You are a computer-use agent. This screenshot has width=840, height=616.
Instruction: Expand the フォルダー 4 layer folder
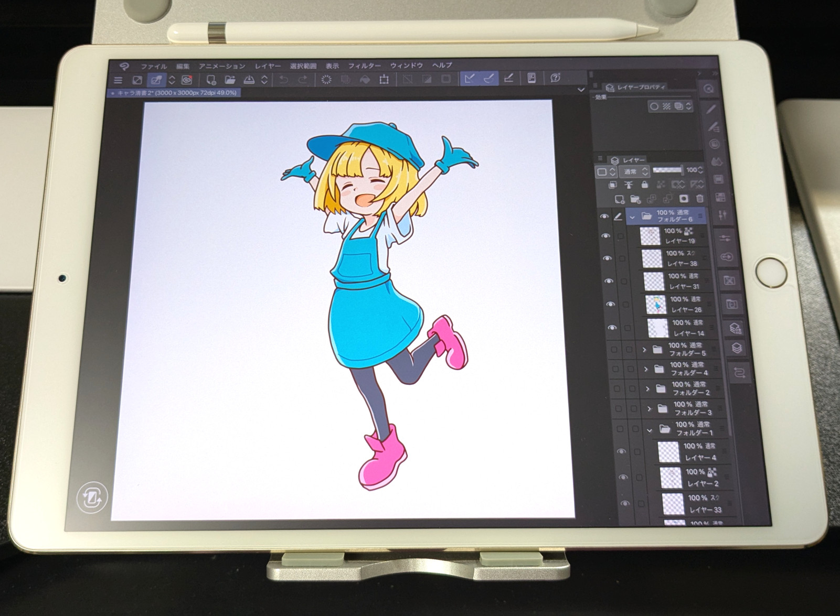(x=646, y=369)
